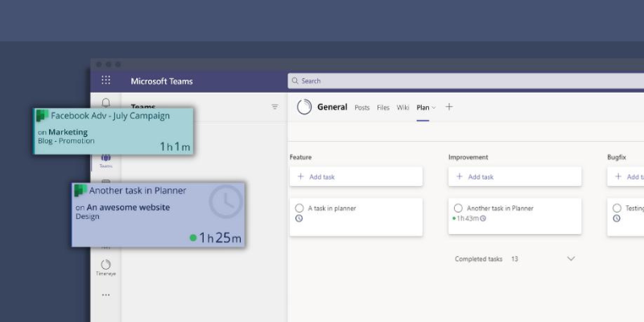Click the 'Marketing' project name
Screen dimensions: 644x322
coord(68,132)
